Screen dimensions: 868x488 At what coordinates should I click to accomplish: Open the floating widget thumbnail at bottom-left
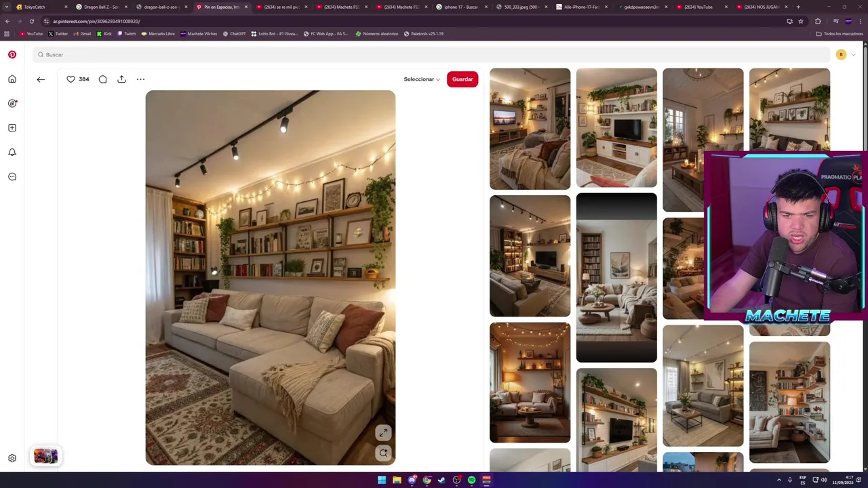[46, 456]
